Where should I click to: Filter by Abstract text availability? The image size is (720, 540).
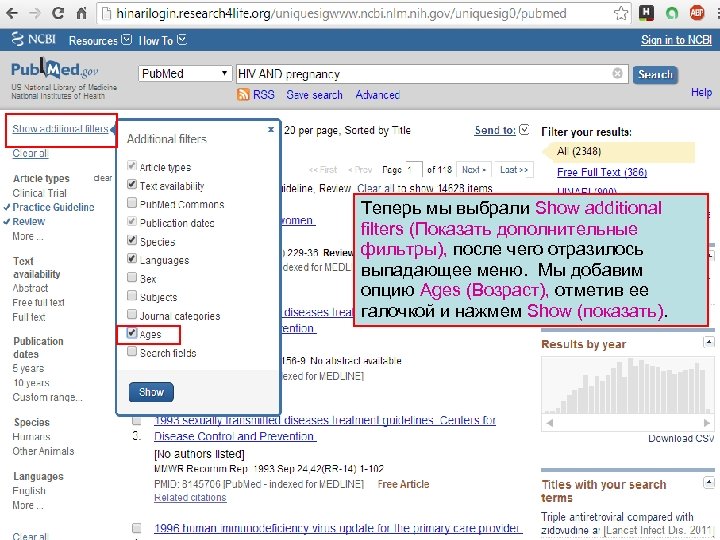click(x=30, y=288)
